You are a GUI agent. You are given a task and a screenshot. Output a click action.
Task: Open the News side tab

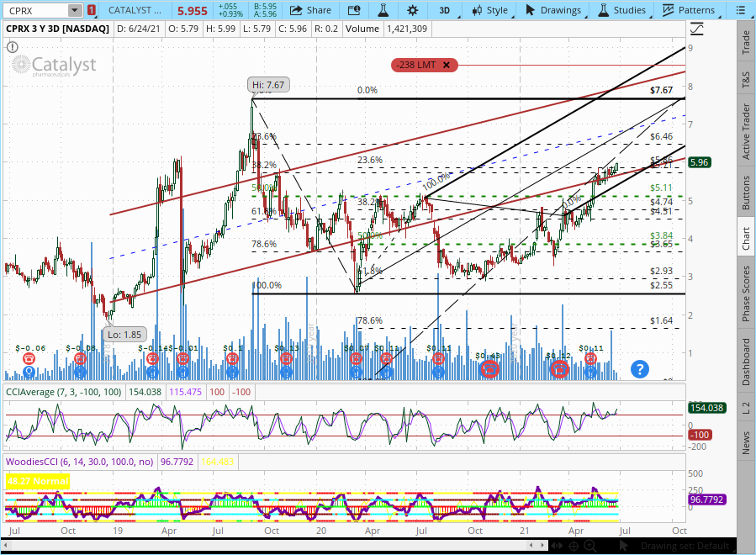pos(745,442)
